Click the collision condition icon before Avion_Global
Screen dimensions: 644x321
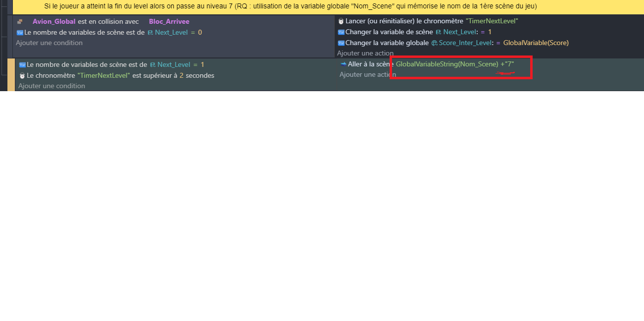click(x=19, y=21)
